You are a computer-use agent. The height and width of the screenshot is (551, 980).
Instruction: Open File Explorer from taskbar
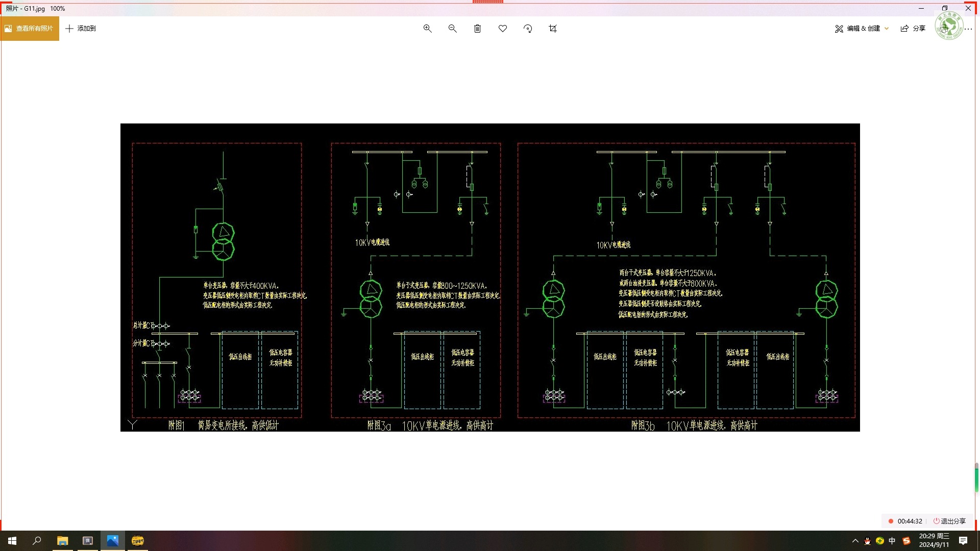click(62, 541)
